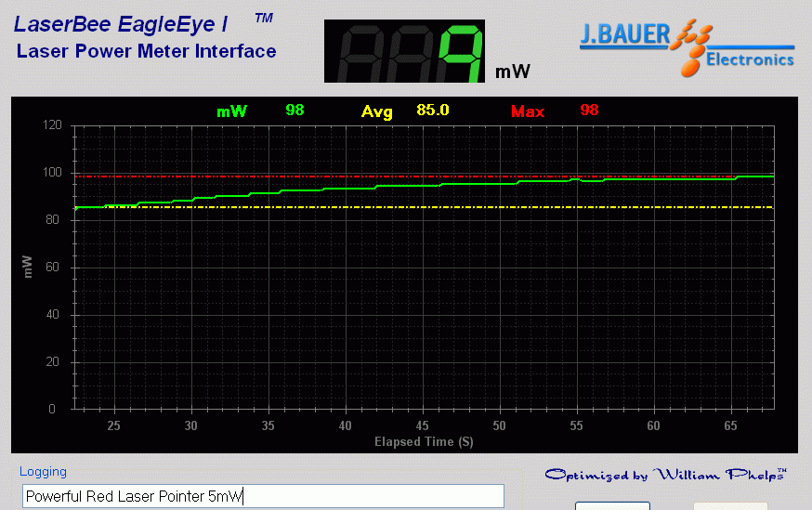Click the orange dots in the J.Bauer logo
Image resolution: width=812 pixels, height=510 pixels.
pos(691,52)
